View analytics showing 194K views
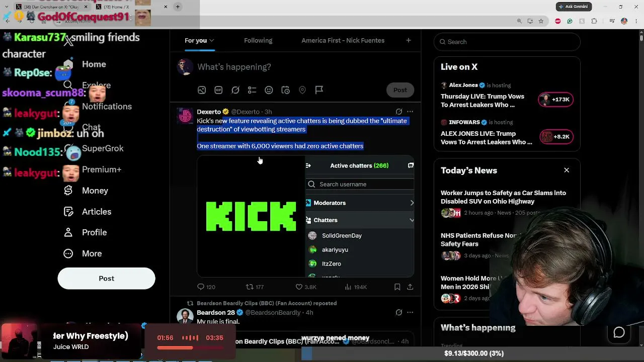This screenshot has height=362, width=644. [x=356, y=287]
